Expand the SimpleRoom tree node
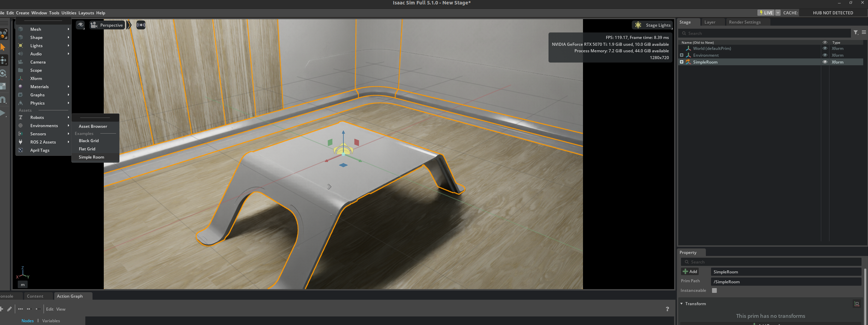 point(682,62)
